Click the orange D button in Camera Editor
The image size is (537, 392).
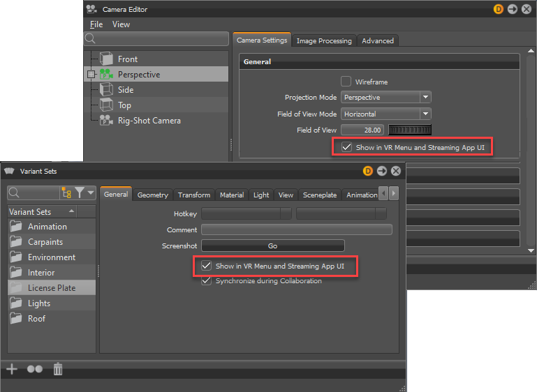coord(499,9)
